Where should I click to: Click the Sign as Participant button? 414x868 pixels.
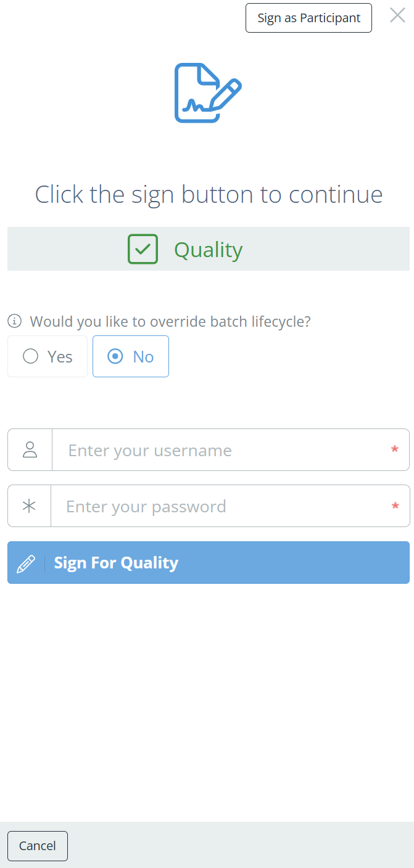[308, 18]
